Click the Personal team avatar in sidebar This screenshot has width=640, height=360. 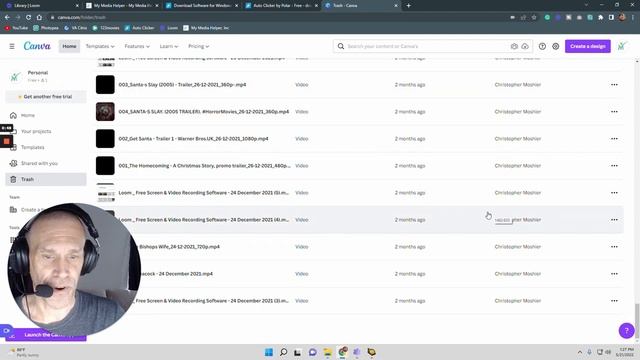click(15, 76)
